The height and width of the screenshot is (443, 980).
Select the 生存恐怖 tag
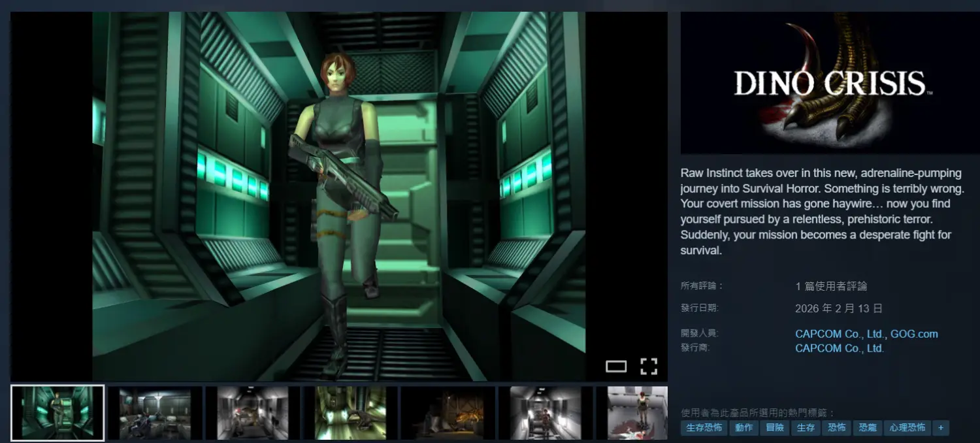tap(704, 428)
